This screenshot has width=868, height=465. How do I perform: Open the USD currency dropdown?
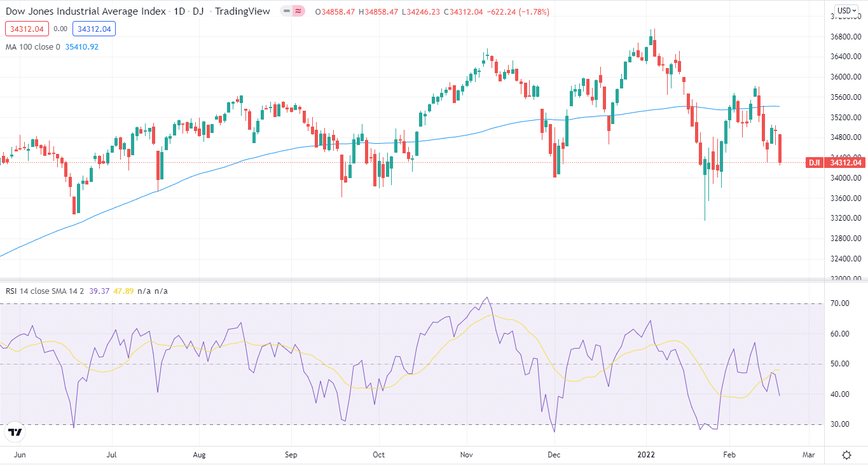tap(846, 11)
